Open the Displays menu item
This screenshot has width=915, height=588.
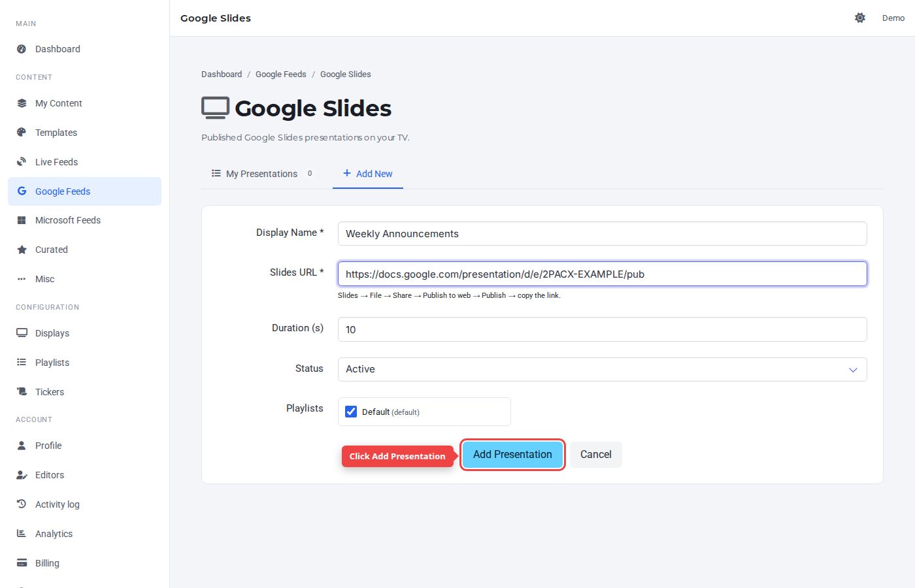click(84, 333)
